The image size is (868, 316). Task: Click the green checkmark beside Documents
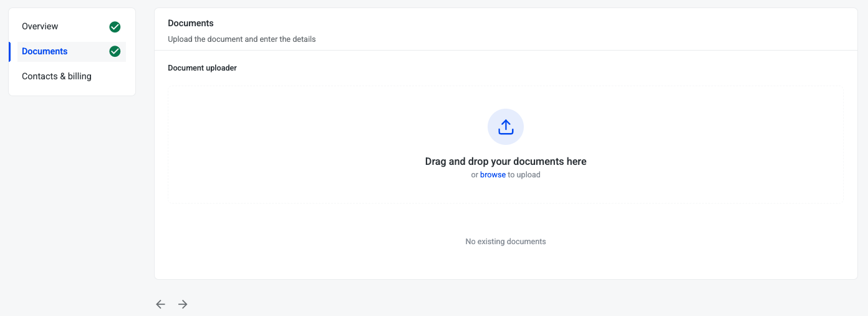115,51
